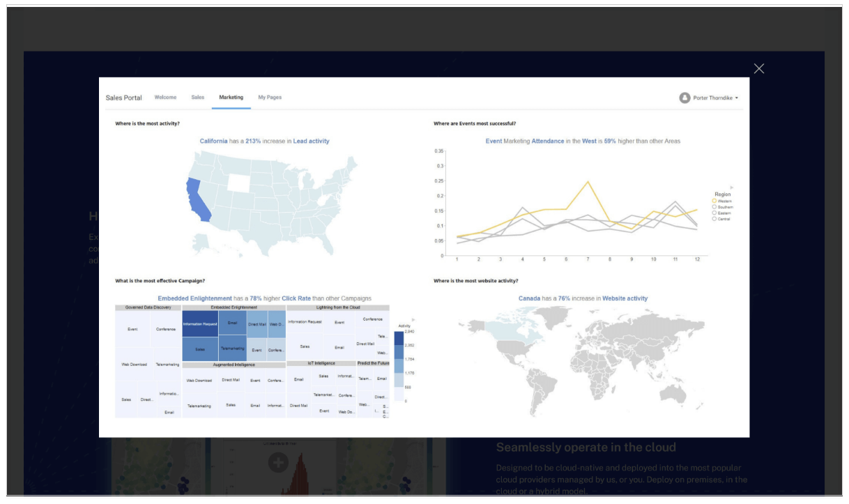Switch to the Welcome tab

[165, 97]
